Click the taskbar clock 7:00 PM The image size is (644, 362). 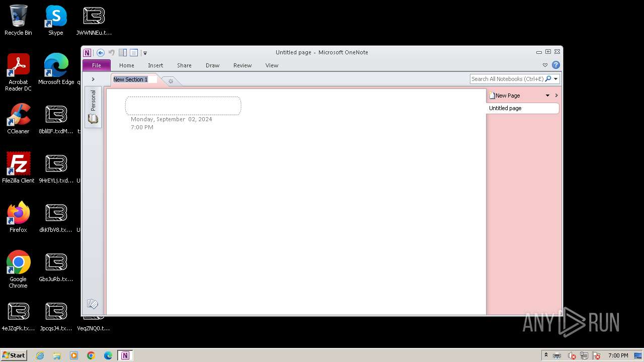[618, 355]
